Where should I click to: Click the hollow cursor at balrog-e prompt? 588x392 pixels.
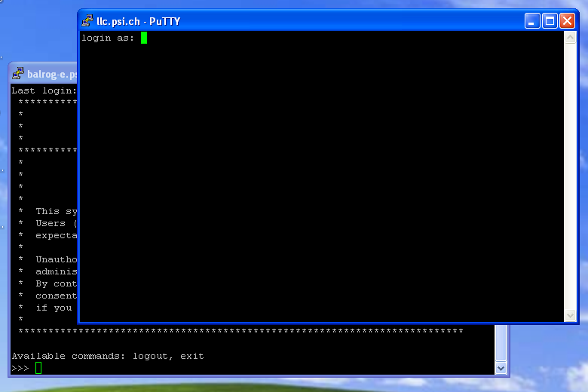pyautogui.click(x=38, y=368)
